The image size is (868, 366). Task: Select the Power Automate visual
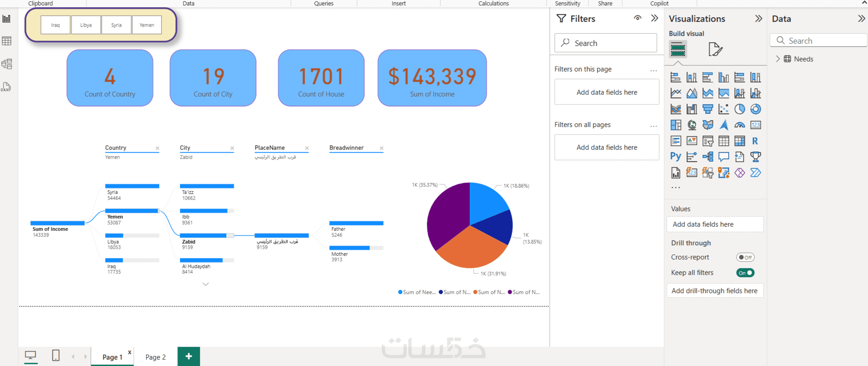click(756, 173)
